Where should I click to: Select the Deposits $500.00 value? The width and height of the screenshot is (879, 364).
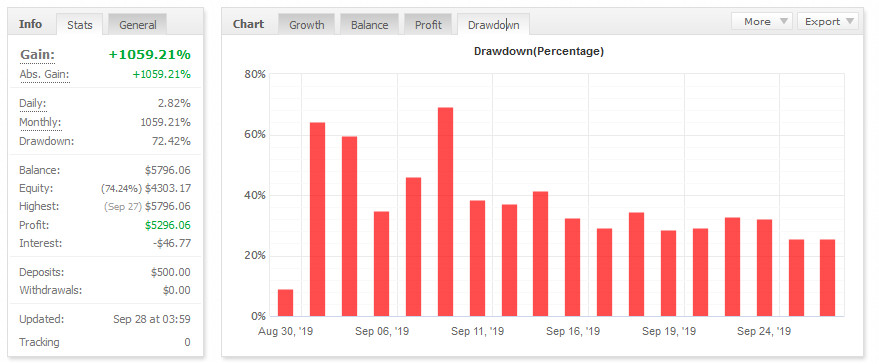pyautogui.click(x=170, y=273)
